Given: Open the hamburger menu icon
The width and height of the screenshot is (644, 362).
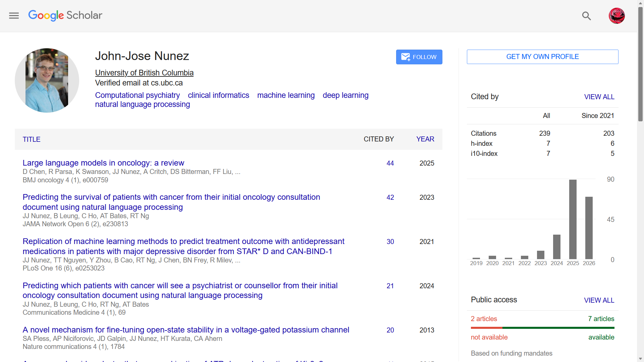Looking at the screenshot, I should 14,16.
